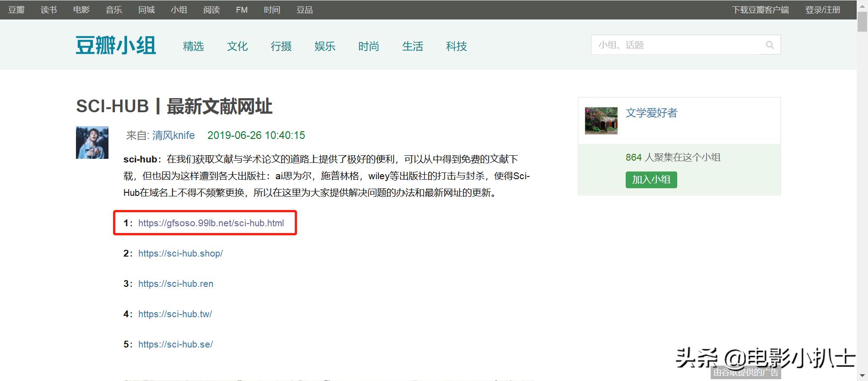Click the post timestamp 2019-06-26 10:40:15
The height and width of the screenshot is (381, 868).
pyautogui.click(x=256, y=135)
